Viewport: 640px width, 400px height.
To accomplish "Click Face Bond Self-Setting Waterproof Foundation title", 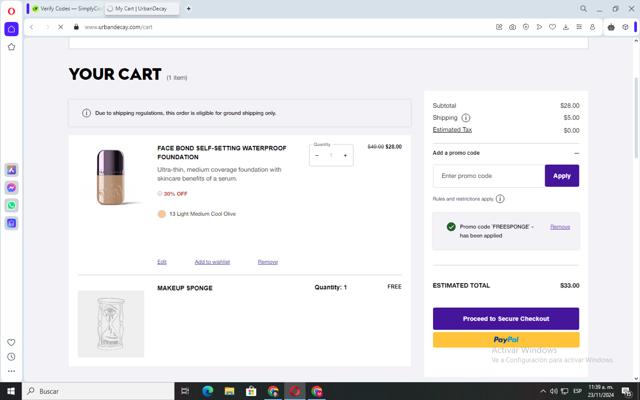I will pyautogui.click(x=222, y=153).
